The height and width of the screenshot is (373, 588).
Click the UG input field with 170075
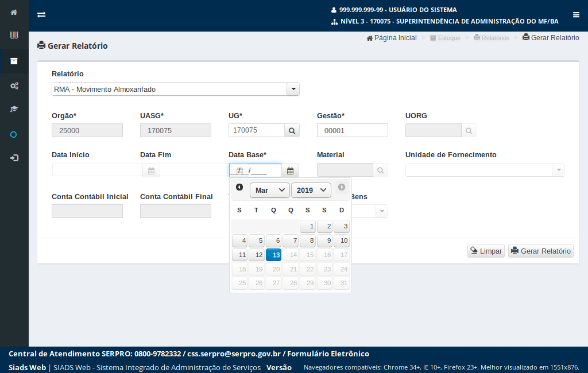[x=257, y=130]
